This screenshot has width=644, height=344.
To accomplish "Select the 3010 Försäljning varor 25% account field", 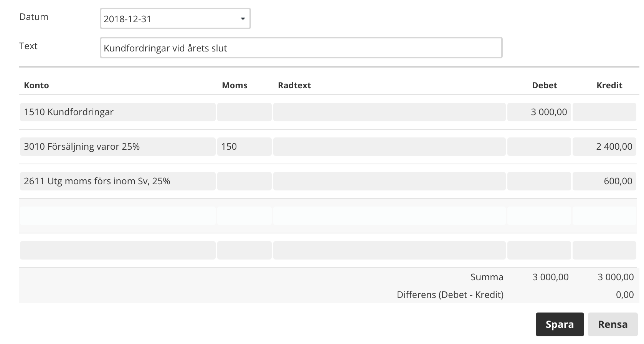I will (117, 147).
